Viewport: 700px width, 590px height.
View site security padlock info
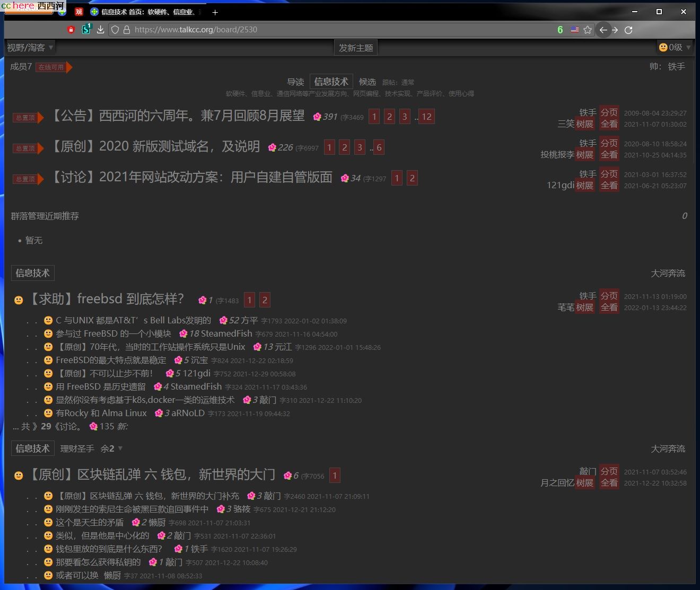127,30
